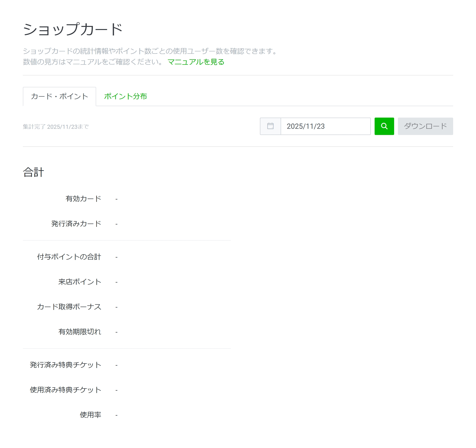
Task: Select the 付与ポイントの合計 label
Action: 69,257
